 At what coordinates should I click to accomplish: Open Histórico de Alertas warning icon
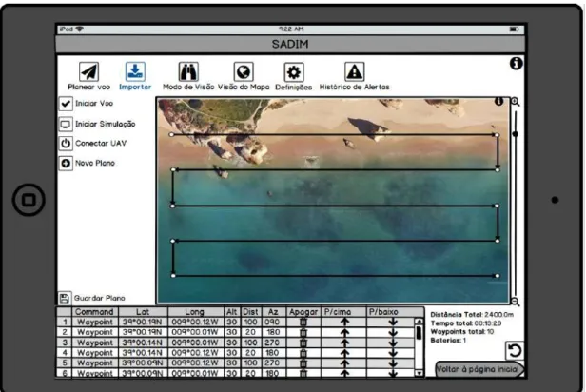354,71
